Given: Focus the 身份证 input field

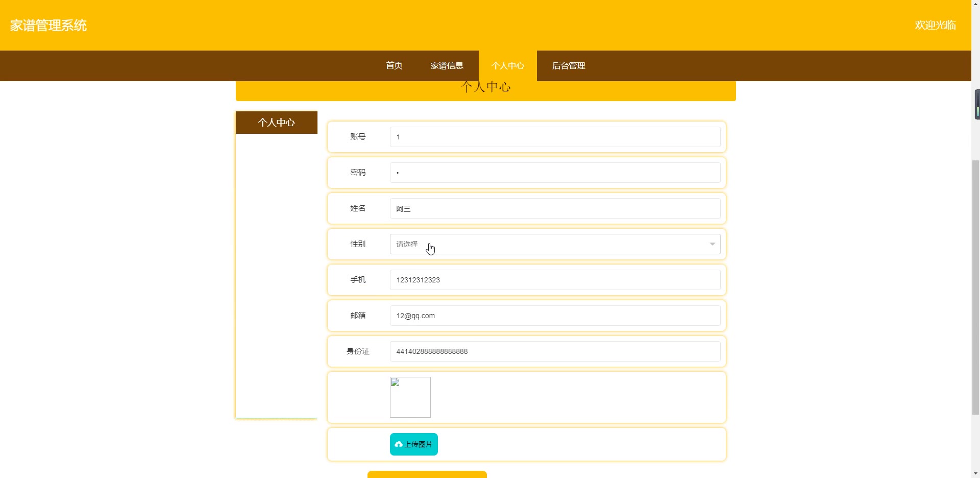Looking at the screenshot, I should point(555,351).
